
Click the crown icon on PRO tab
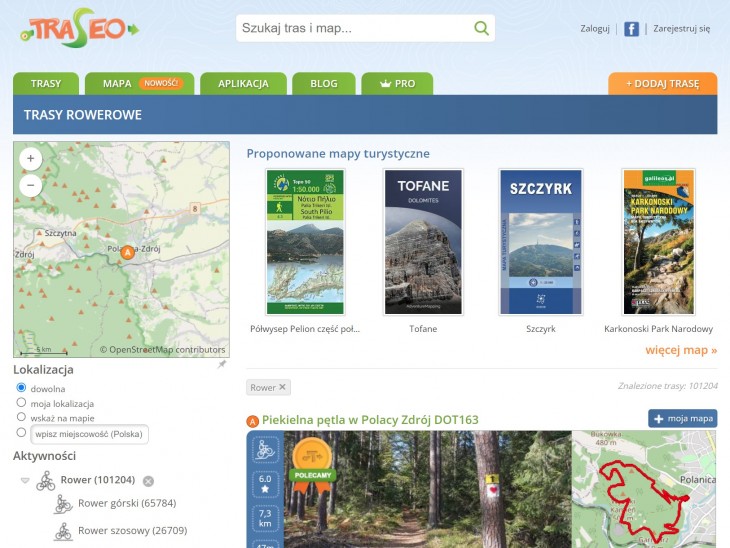[385, 84]
